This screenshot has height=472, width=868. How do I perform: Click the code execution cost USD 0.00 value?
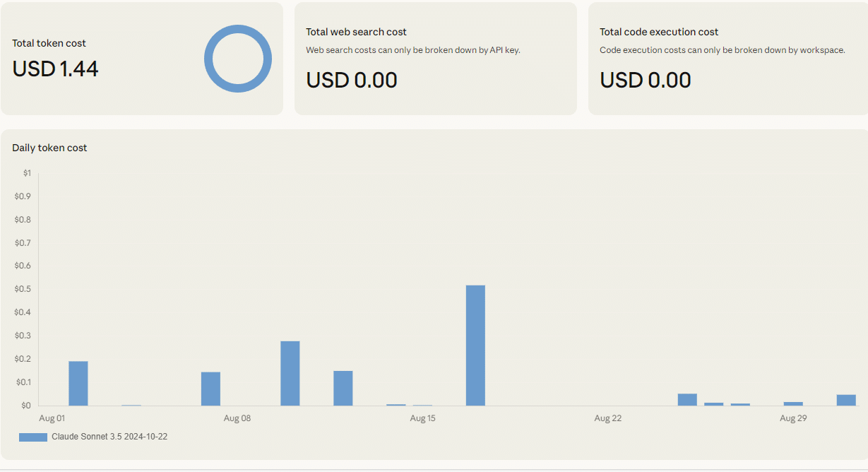[646, 80]
